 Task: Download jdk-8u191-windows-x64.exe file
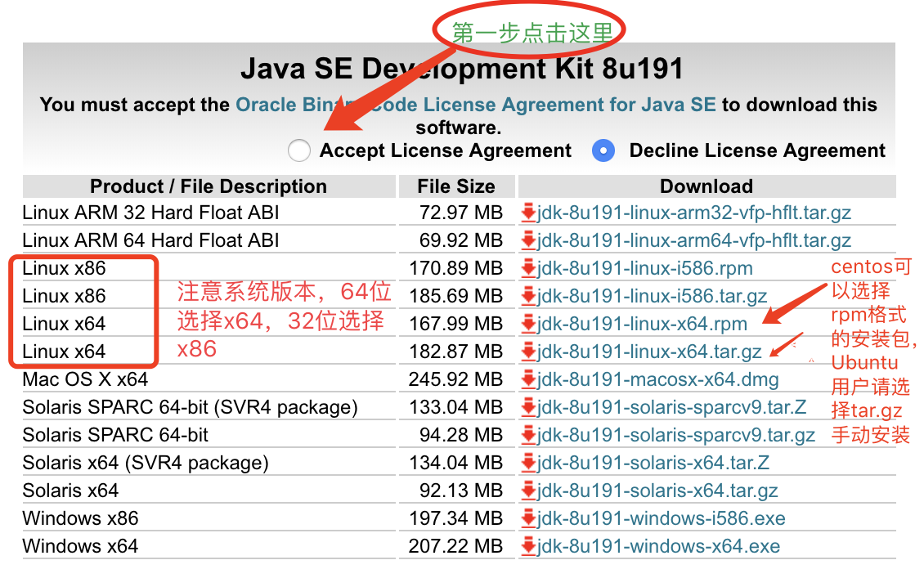tap(658, 545)
